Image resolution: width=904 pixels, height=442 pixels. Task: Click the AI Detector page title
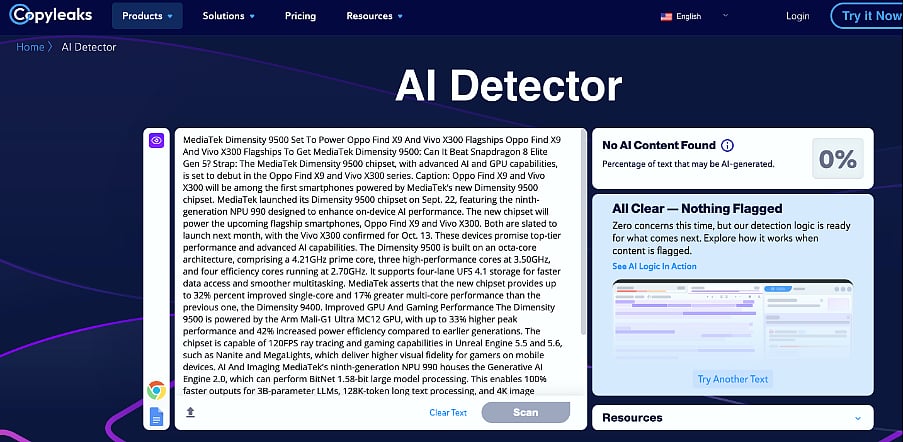(x=508, y=87)
